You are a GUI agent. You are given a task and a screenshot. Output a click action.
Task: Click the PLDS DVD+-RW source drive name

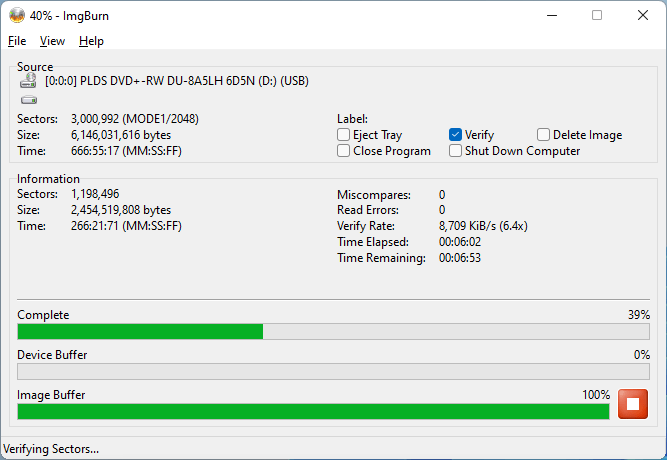click(x=176, y=82)
